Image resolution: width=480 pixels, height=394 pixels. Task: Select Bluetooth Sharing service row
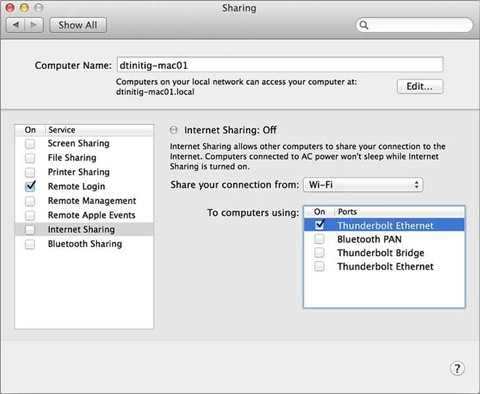(x=84, y=244)
